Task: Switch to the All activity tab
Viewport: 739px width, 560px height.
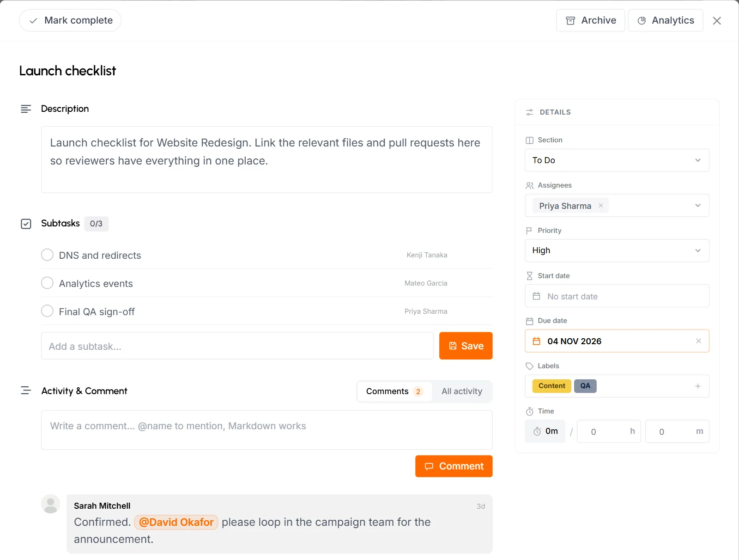Action: point(462,391)
